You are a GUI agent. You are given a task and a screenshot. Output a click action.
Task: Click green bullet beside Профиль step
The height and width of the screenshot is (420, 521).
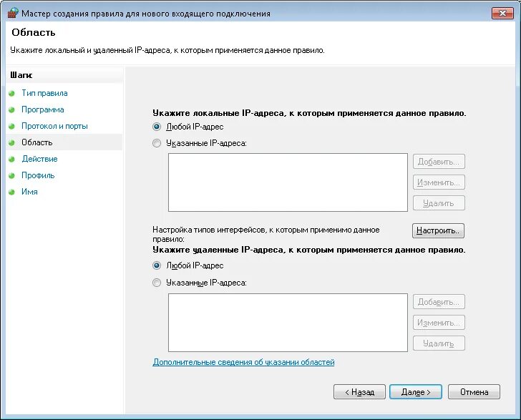tap(11, 175)
